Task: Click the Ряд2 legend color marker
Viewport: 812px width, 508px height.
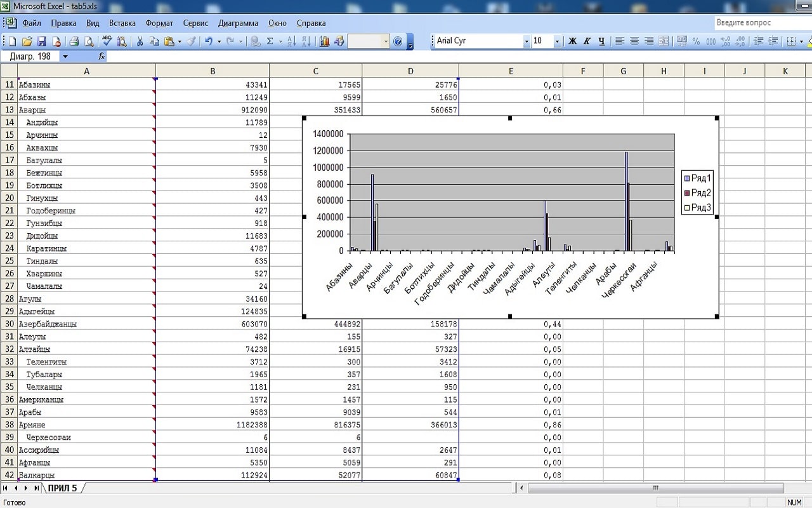Action: click(687, 193)
